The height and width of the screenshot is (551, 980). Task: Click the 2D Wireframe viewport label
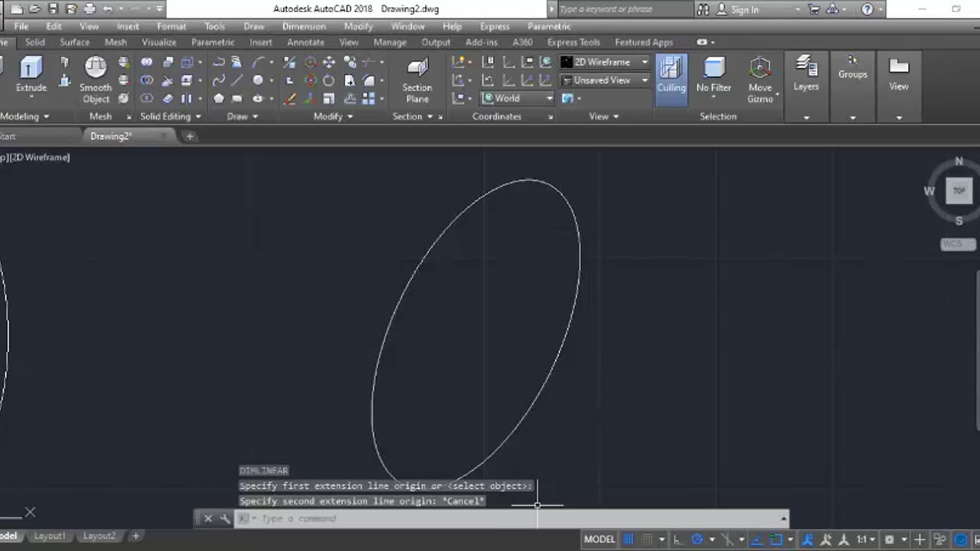(40, 157)
